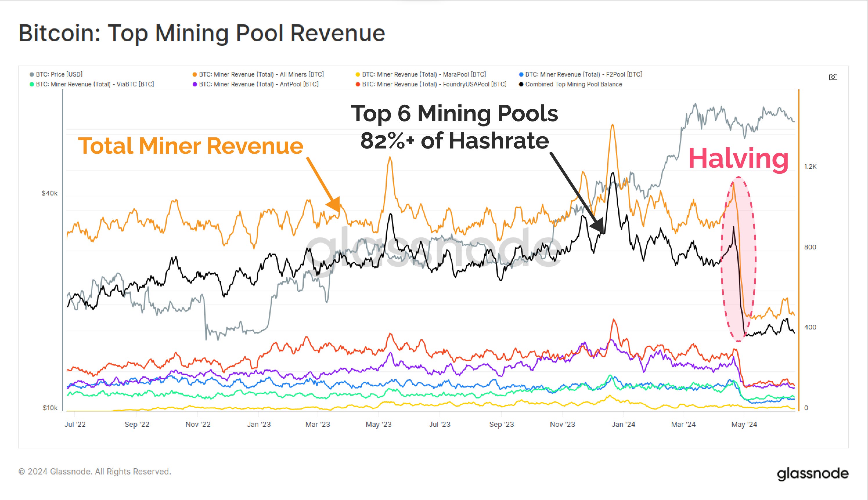This screenshot has width=868, height=500.
Task: Click the blue F2Pool legend dot
Action: click(x=522, y=74)
